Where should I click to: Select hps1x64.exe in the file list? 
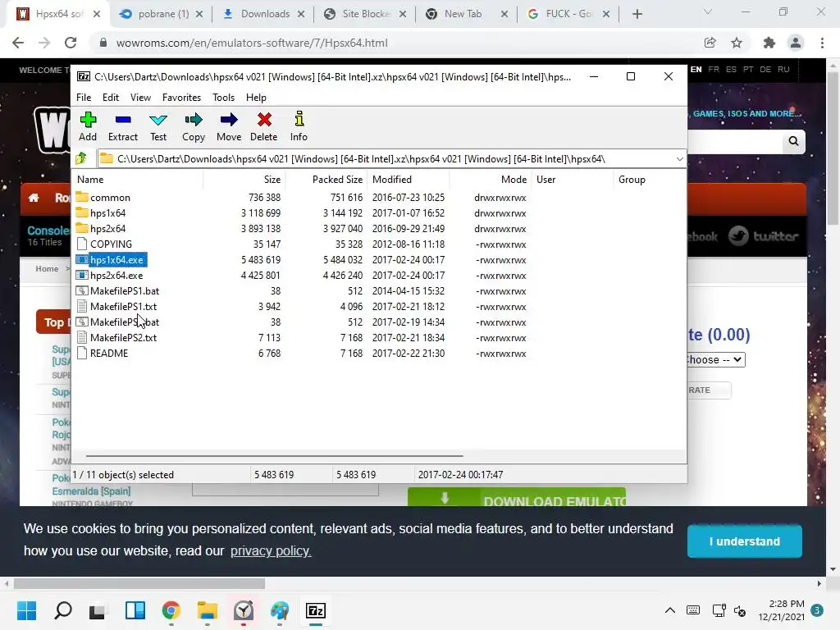[116, 260]
